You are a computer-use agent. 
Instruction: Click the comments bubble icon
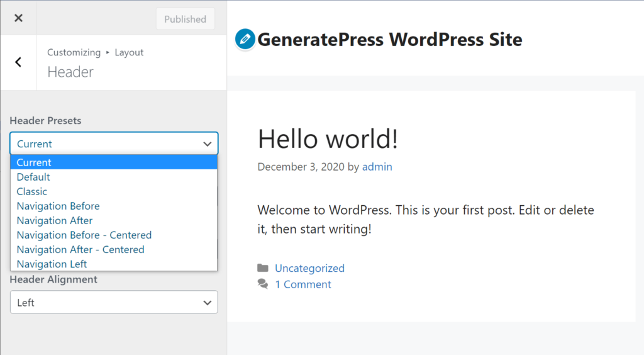pyautogui.click(x=263, y=285)
